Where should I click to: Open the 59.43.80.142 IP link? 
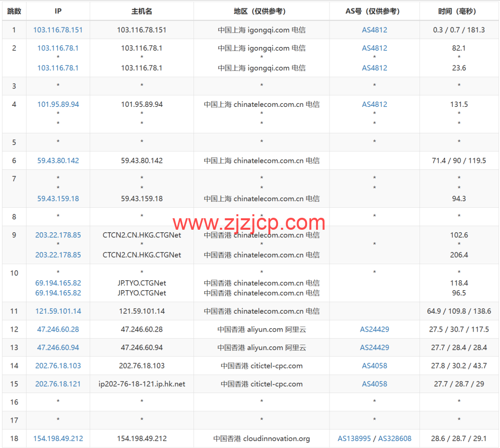pos(57,160)
